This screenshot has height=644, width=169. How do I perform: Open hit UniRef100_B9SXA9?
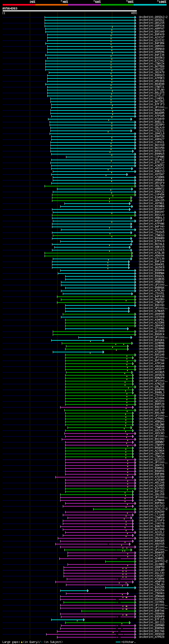[152, 31]
